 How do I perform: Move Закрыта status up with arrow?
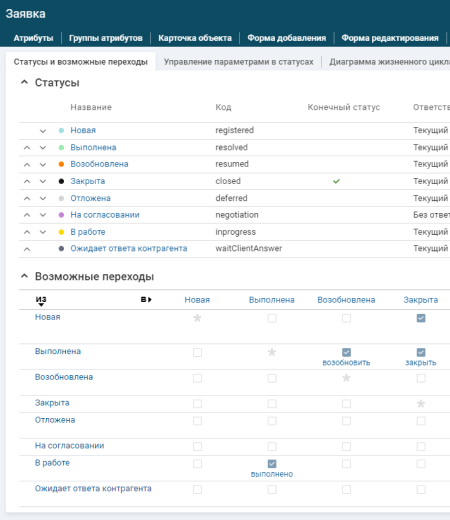[x=27, y=181]
